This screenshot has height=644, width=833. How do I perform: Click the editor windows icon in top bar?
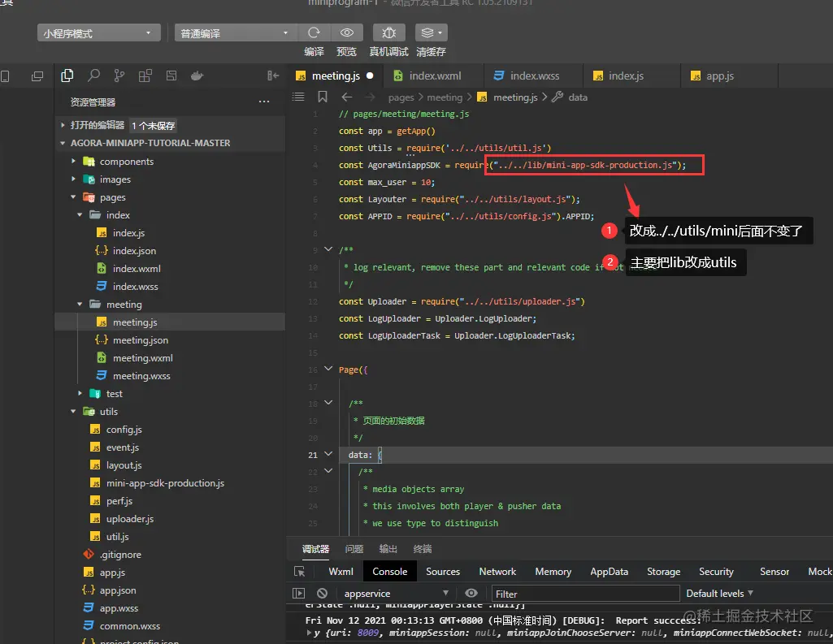click(x=37, y=76)
